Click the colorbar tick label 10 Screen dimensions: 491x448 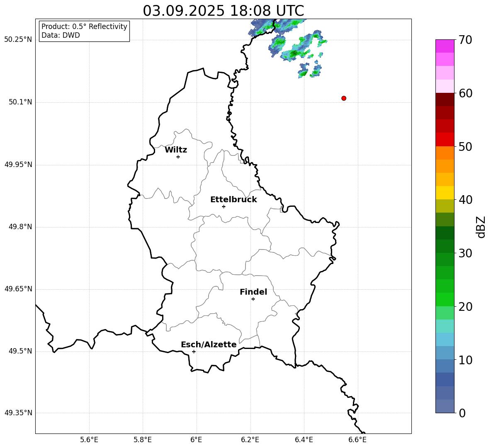pos(466,360)
